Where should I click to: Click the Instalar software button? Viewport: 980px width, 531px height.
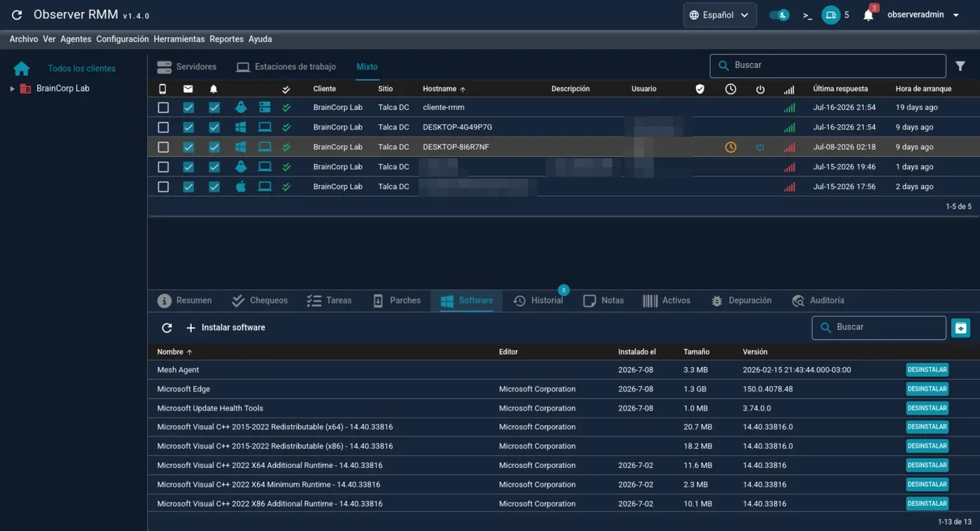pos(226,327)
